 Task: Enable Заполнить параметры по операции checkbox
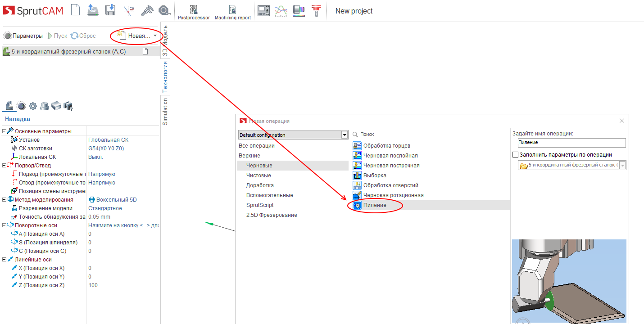pyautogui.click(x=516, y=155)
